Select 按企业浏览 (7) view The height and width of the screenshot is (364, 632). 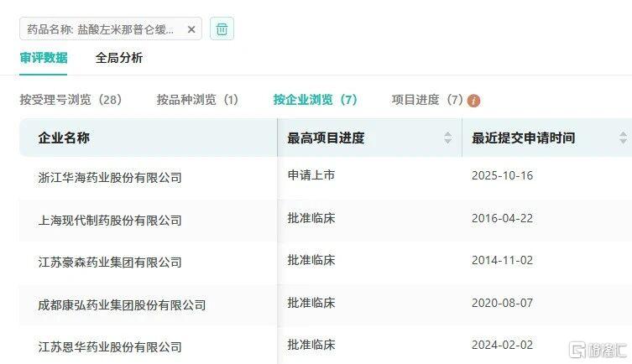tap(315, 100)
